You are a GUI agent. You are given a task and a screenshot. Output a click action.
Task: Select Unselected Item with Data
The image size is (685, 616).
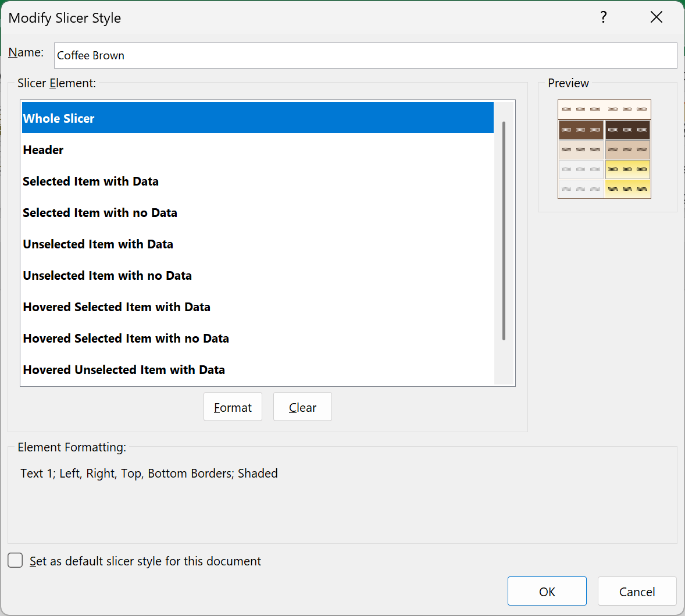[258, 244]
